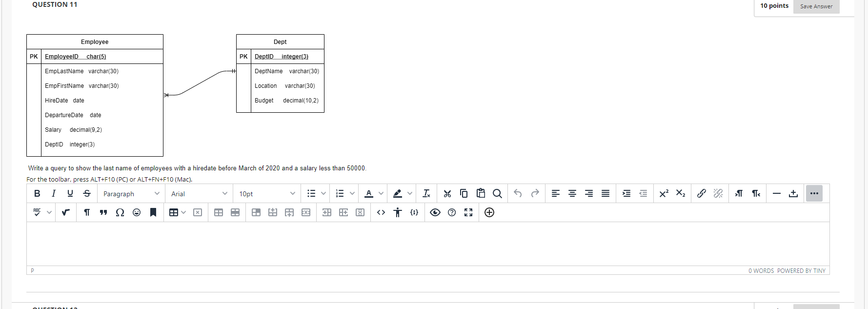This screenshot has width=868, height=309.
Task: Click the undo arrow icon
Action: (x=518, y=193)
